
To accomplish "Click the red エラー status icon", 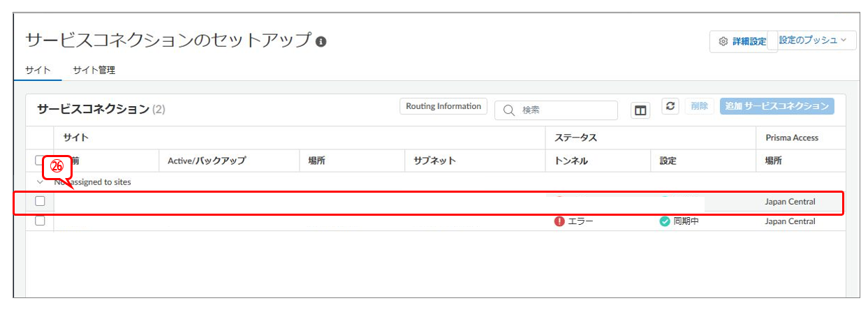I will [x=559, y=221].
